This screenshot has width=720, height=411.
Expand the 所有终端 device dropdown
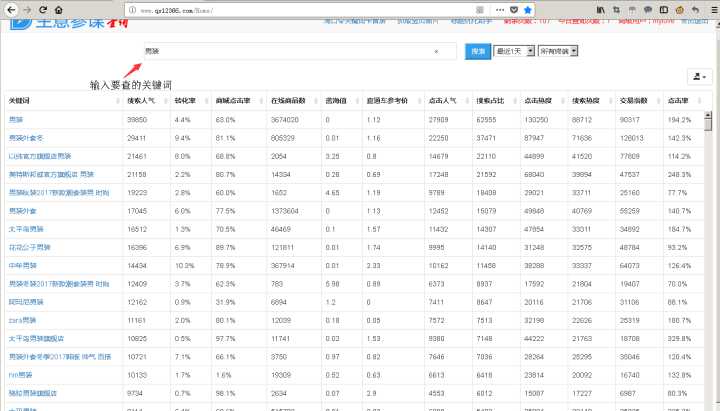point(557,51)
